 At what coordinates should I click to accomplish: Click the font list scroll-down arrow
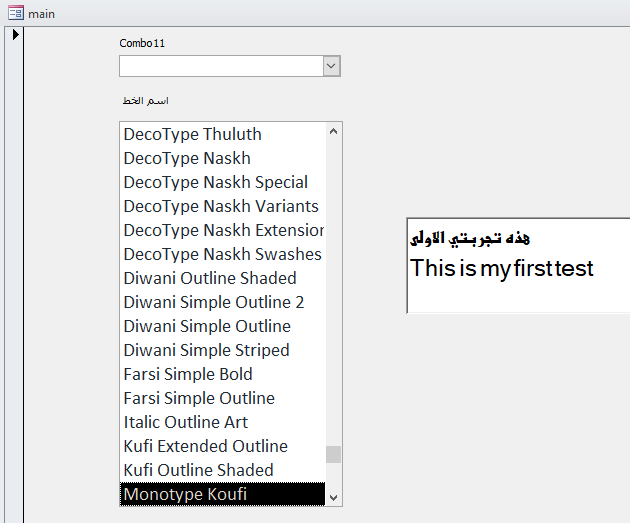click(333, 498)
